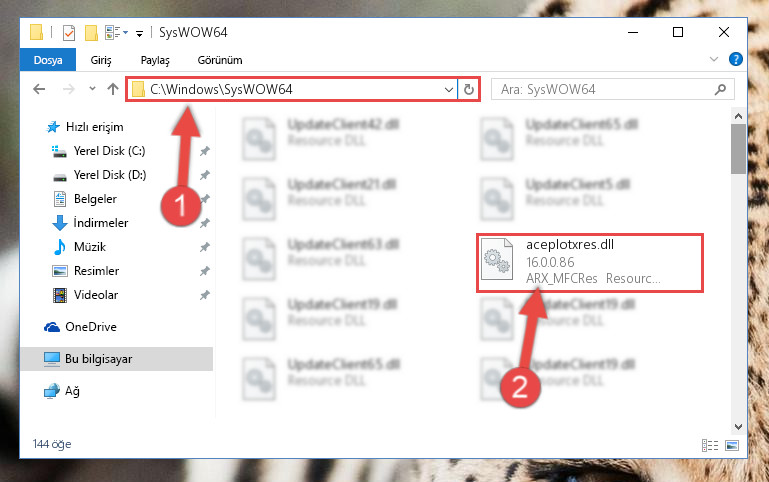The width and height of the screenshot is (769, 482).
Task: Click the back navigation arrow
Action: [39, 89]
